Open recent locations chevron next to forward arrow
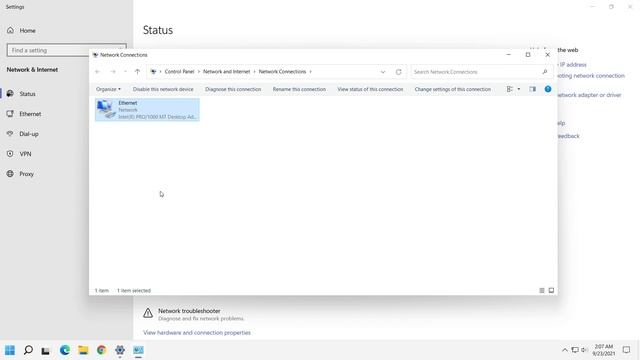 click(125, 72)
